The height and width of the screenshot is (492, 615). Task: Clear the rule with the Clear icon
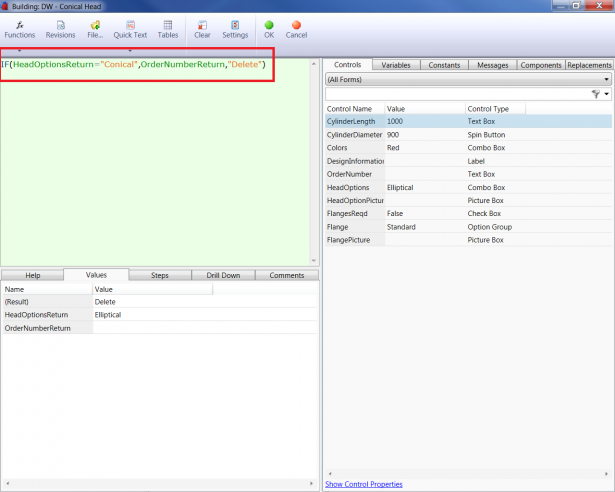(x=202, y=29)
